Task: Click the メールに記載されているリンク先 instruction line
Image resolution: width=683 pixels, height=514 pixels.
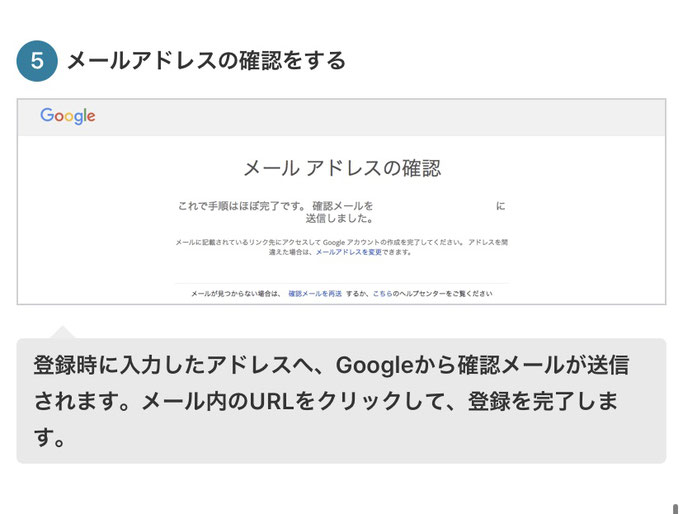Action: pyautogui.click(x=342, y=242)
